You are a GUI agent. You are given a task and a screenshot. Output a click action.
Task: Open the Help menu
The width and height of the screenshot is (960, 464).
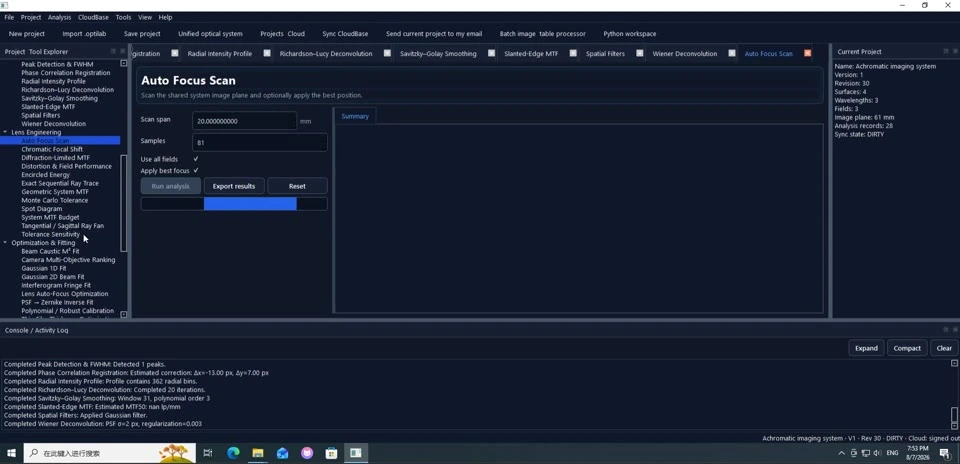pos(165,17)
